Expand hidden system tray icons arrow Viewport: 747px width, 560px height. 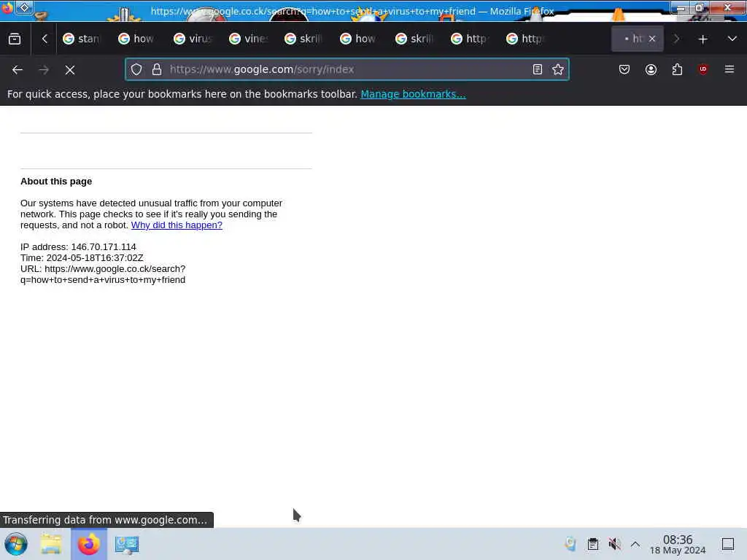635,544
